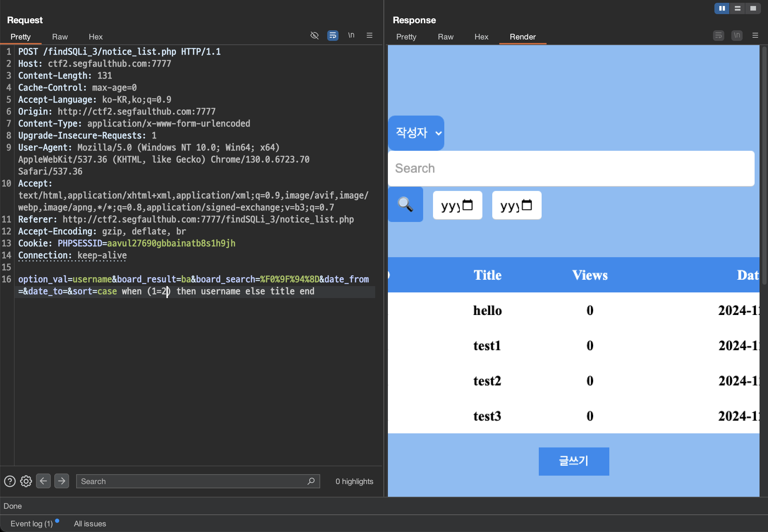Image resolution: width=768 pixels, height=532 pixels.
Task: Toggle line wrap icon in Request panel
Action: 333,36
